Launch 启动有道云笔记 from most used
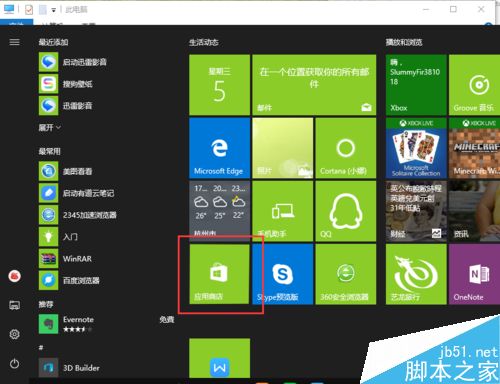500x384 pixels. [77, 193]
